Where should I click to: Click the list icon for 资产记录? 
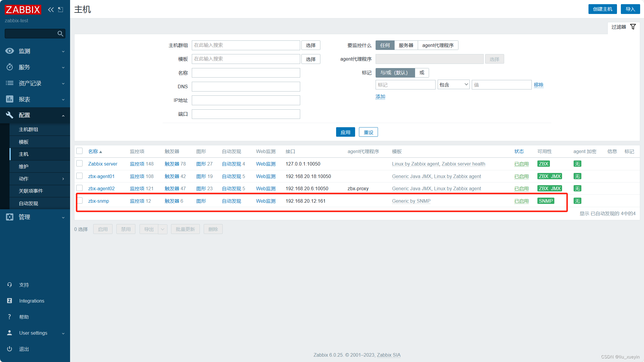coord(10,83)
